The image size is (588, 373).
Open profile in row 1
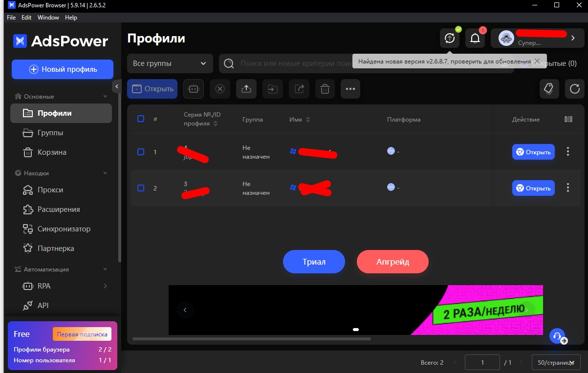click(533, 152)
